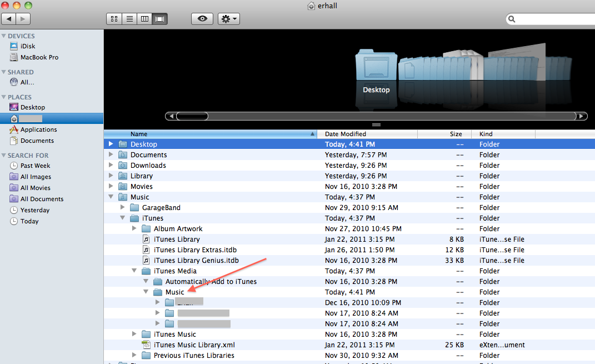Select Cover Flow view button
The image size is (595, 364).
[x=160, y=19]
